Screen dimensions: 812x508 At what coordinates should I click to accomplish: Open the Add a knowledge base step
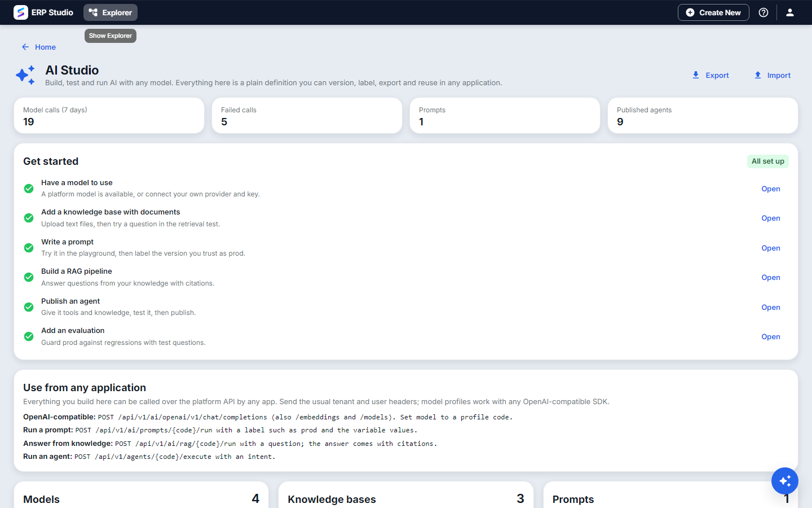click(x=771, y=218)
